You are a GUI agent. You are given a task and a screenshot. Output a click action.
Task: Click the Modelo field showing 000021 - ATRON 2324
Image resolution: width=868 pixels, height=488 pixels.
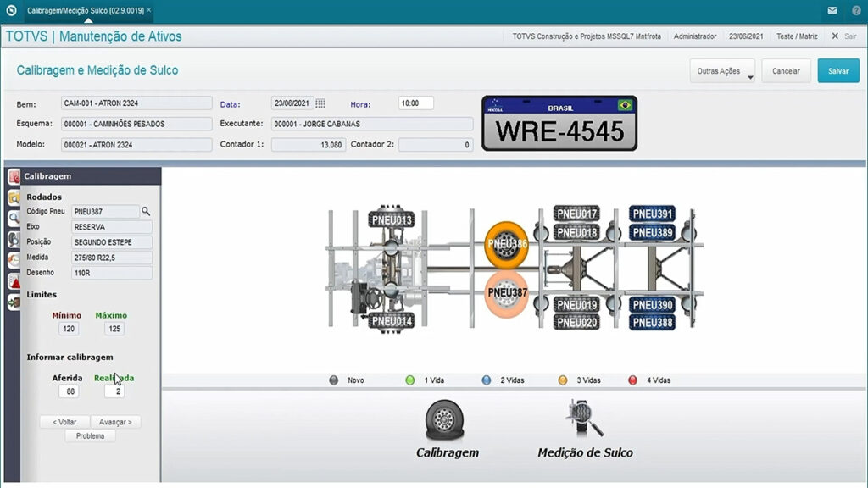136,144
